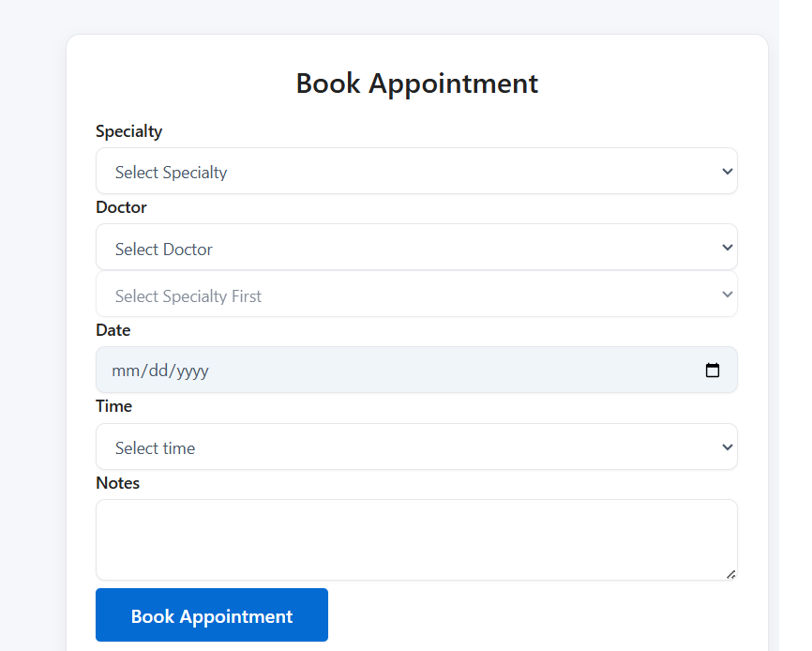Click the Time dropdown chevron
This screenshot has height=651, width=812.
(x=728, y=447)
